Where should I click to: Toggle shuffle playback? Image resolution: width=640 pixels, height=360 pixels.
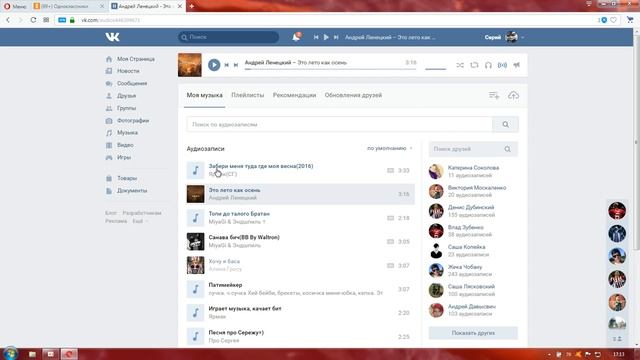460,65
